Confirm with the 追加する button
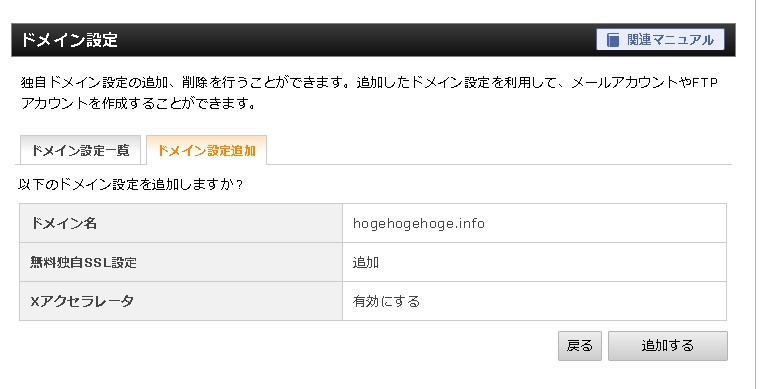Screen dimensions: 764x389 pyautogui.click(x=668, y=346)
